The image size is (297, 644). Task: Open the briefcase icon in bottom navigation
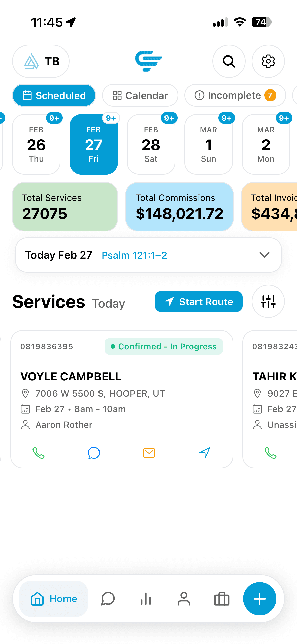coord(221,599)
